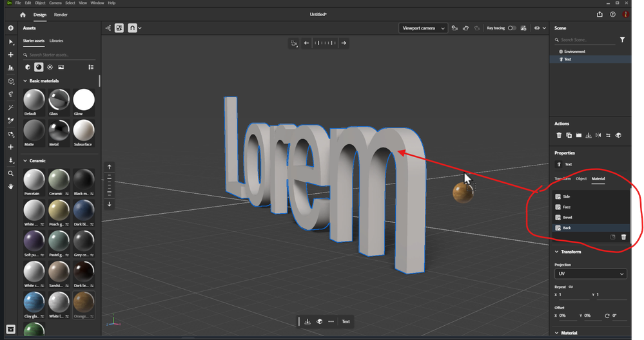Toggle the Repeat link constraint icon

[571, 287]
